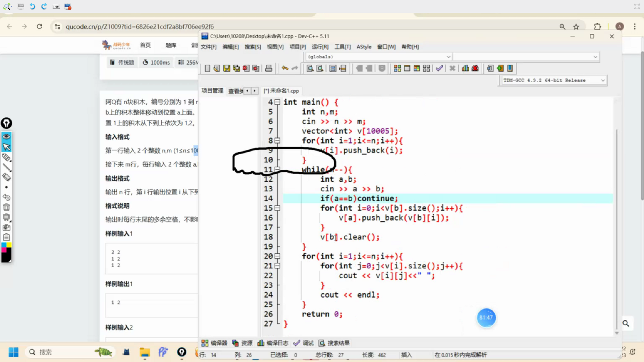Switch to the 未命名1.cpp editor tab

[281, 91]
